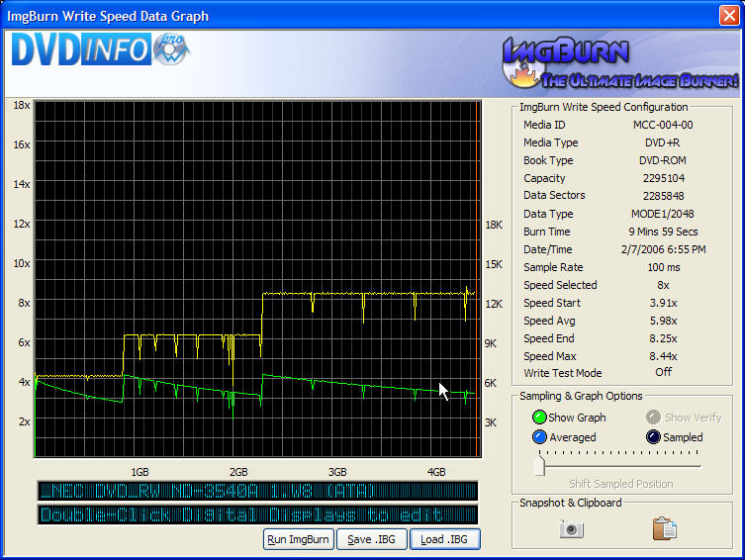Viewport: 745px width, 560px height.
Task: Click the Speed End value 8.25x
Action: pyautogui.click(x=663, y=338)
